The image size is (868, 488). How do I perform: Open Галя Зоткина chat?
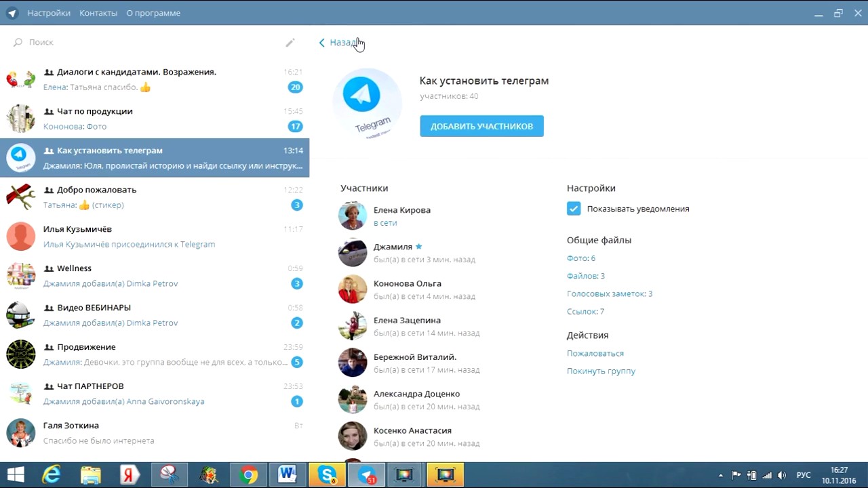pos(155,433)
